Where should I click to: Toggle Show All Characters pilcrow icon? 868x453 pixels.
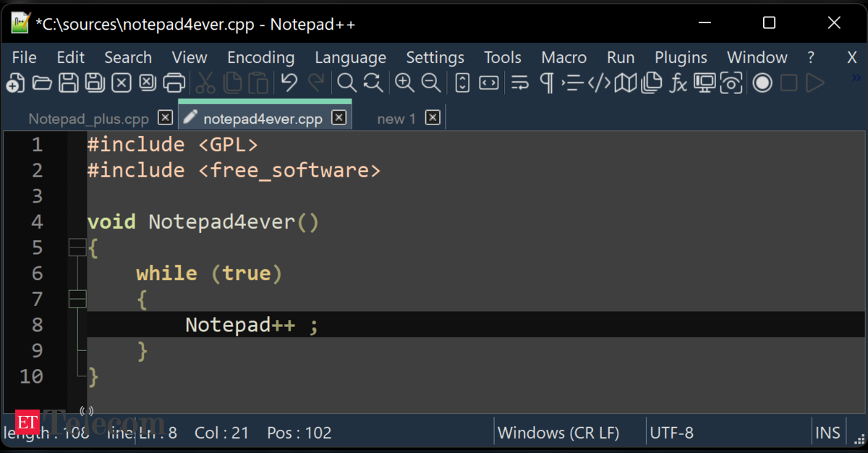pos(547,83)
